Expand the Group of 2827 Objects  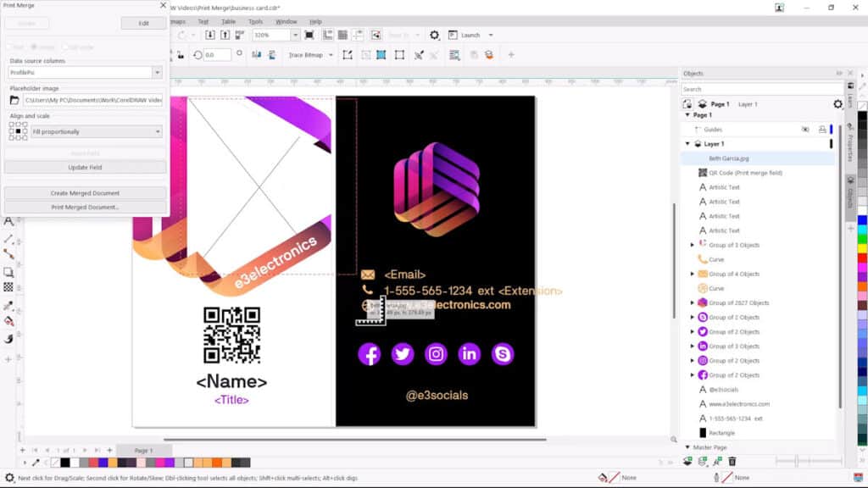tap(693, 302)
